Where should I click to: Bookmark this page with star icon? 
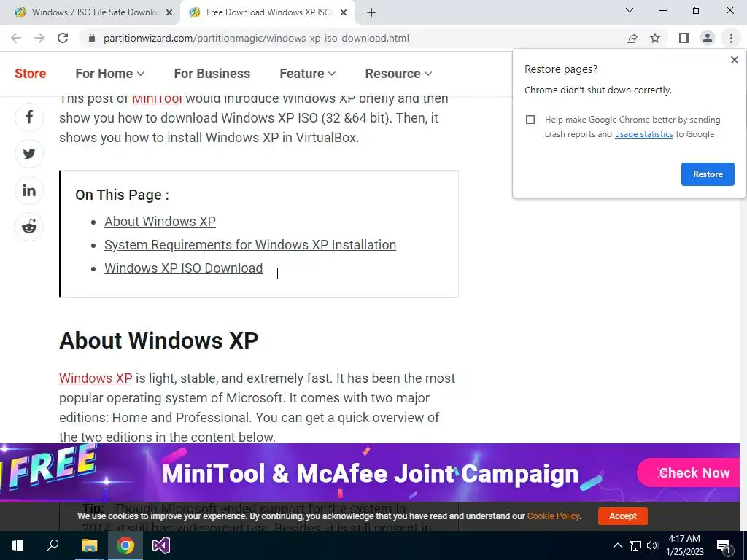coord(655,38)
